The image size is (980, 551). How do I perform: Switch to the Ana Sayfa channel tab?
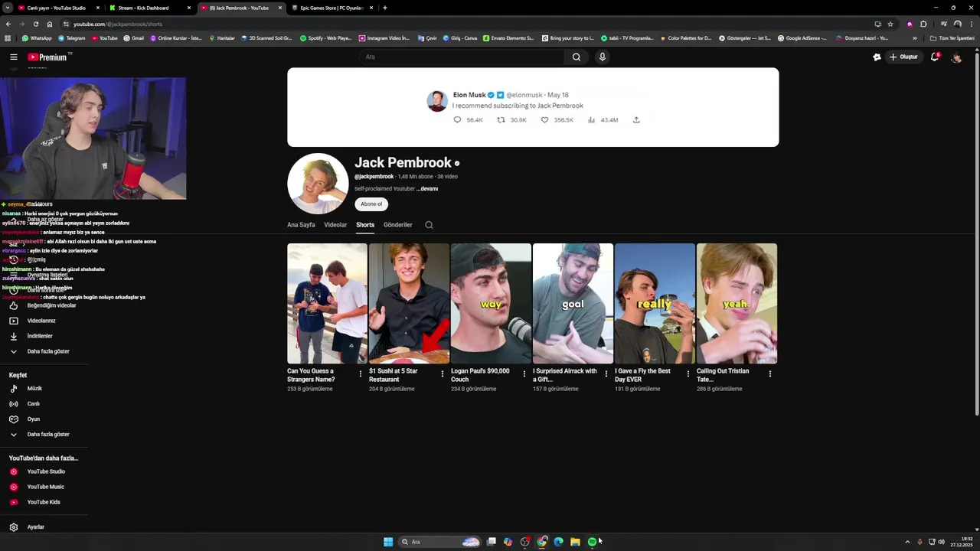pos(301,225)
